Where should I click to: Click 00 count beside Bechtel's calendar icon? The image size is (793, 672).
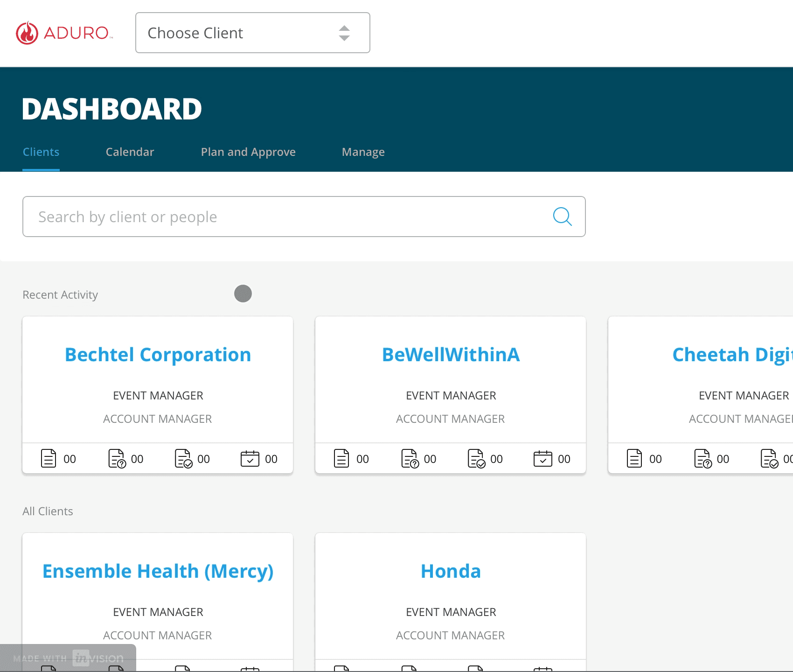[x=271, y=459]
